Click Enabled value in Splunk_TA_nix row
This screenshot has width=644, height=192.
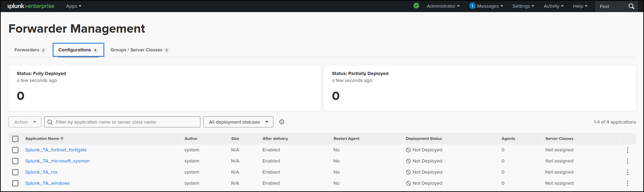(271, 172)
